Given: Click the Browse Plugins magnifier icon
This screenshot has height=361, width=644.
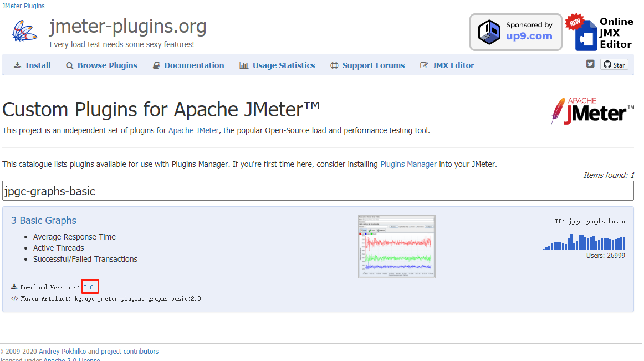Looking at the screenshot, I should click(x=70, y=66).
